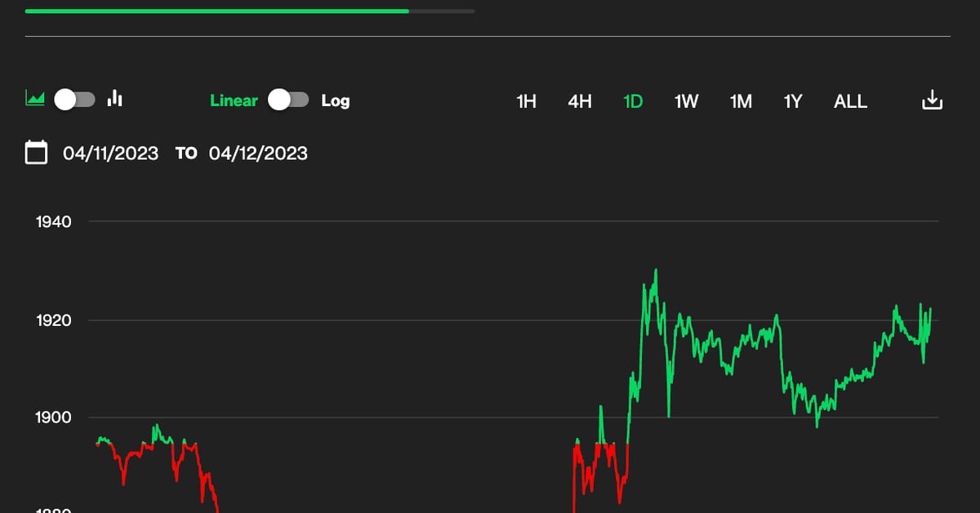Click the start date 04/11/2023
980x513 pixels.
112,153
